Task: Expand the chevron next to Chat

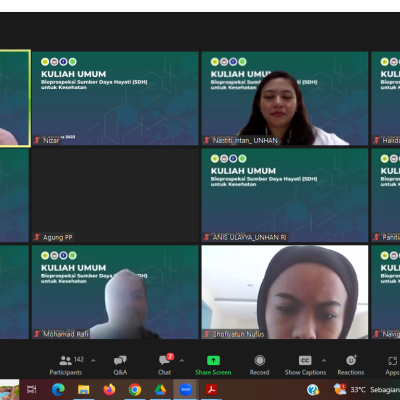Action: click(182, 360)
